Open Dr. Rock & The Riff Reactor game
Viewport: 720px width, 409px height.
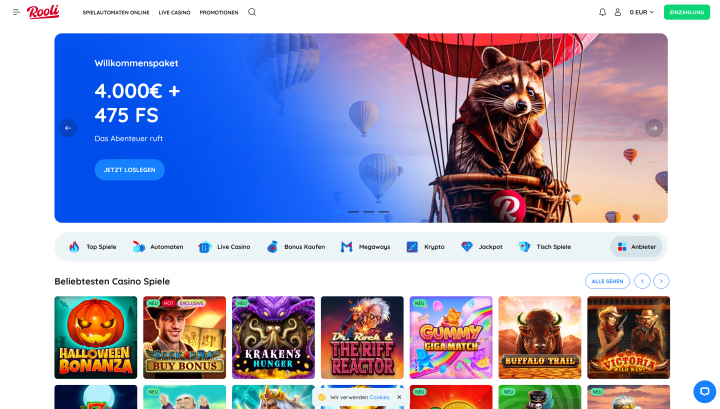(362, 337)
